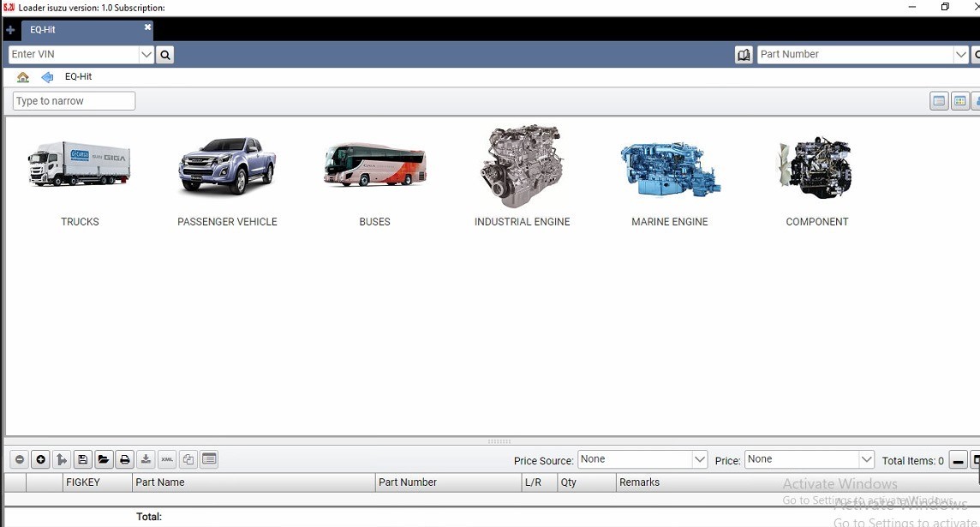The width and height of the screenshot is (980, 527).
Task: Expand the Part Number dropdown arrow
Action: (961, 54)
